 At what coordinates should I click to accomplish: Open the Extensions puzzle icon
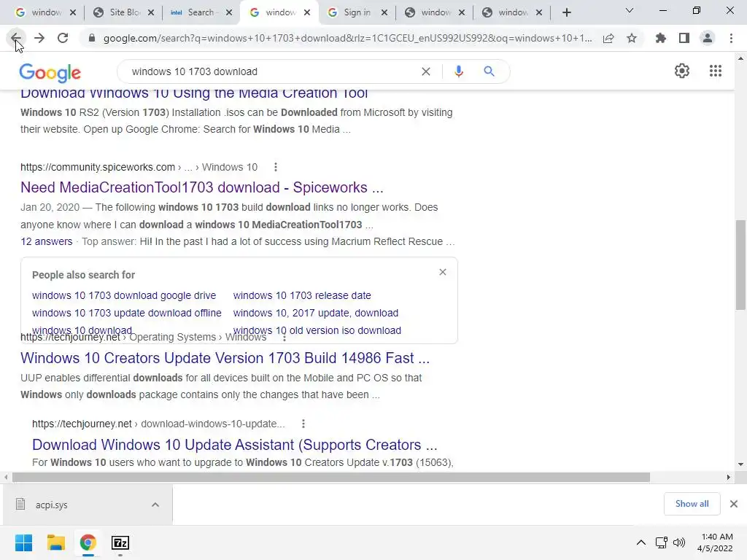pyautogui.click(x=661, y=38)
